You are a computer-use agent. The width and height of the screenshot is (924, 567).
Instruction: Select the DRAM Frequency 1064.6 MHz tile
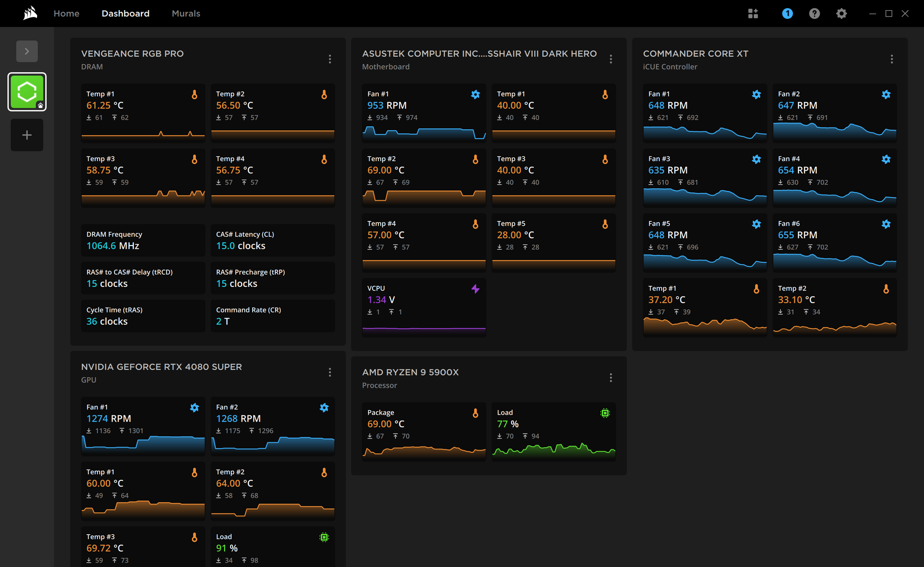coord(143,240)
